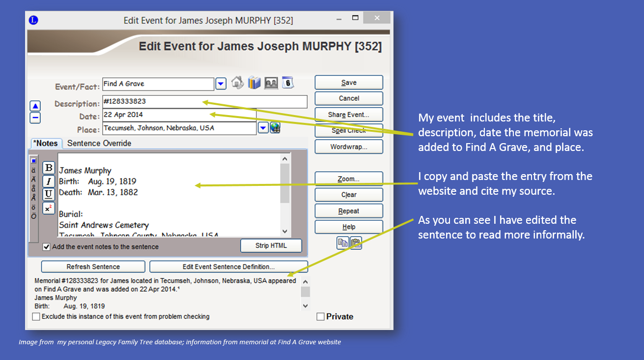The height and width of the screenshot is (360, 644).
Task: Click the paste clipboard icon below Help
Action: point(356,243)
